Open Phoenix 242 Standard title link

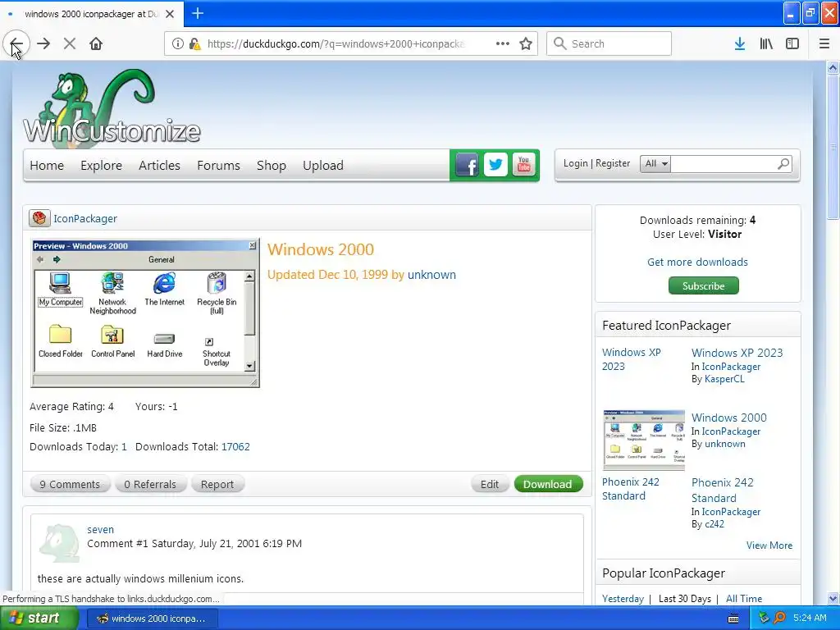click(722, 491)
